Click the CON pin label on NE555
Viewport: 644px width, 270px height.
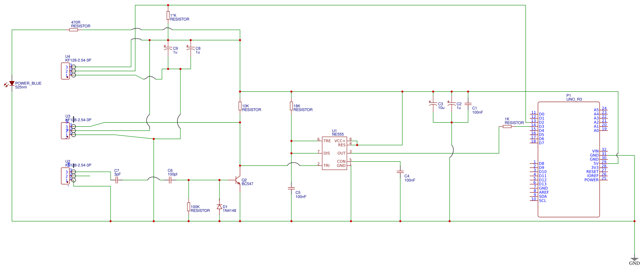342,161
